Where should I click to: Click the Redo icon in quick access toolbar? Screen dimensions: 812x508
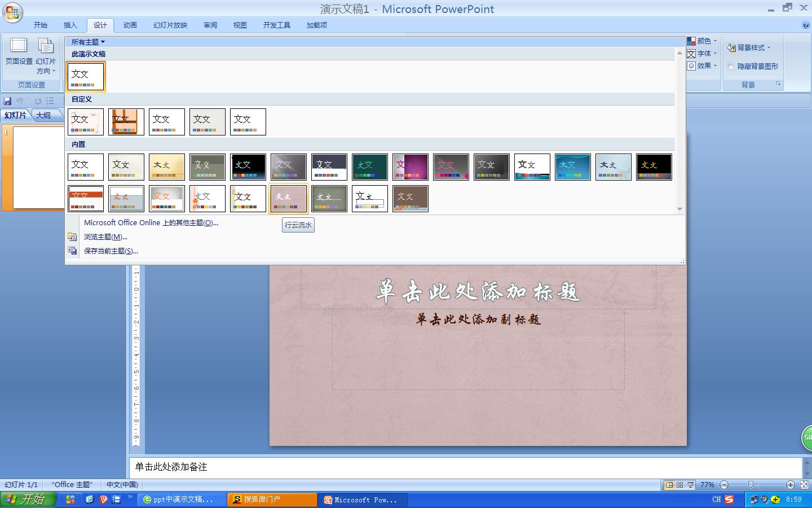tap(38, 101)
